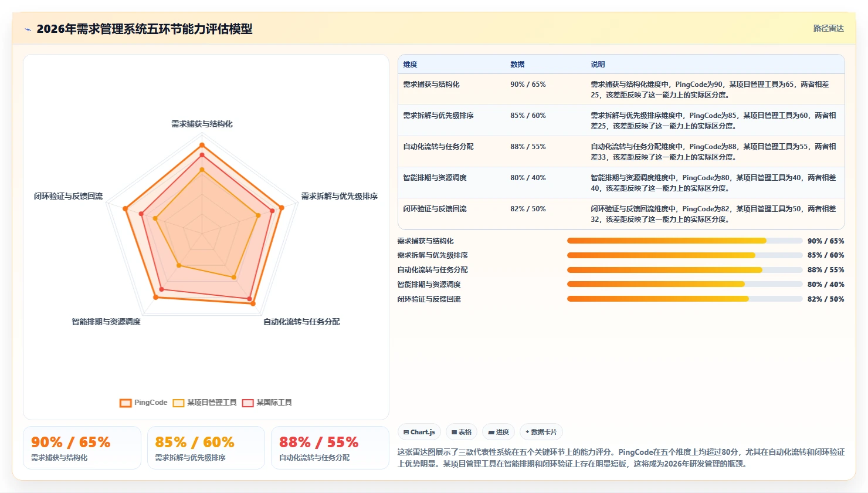The height and width of the screenshot is (493, 868).
Task: Click the 表格 tag chip
Action: 462,432
